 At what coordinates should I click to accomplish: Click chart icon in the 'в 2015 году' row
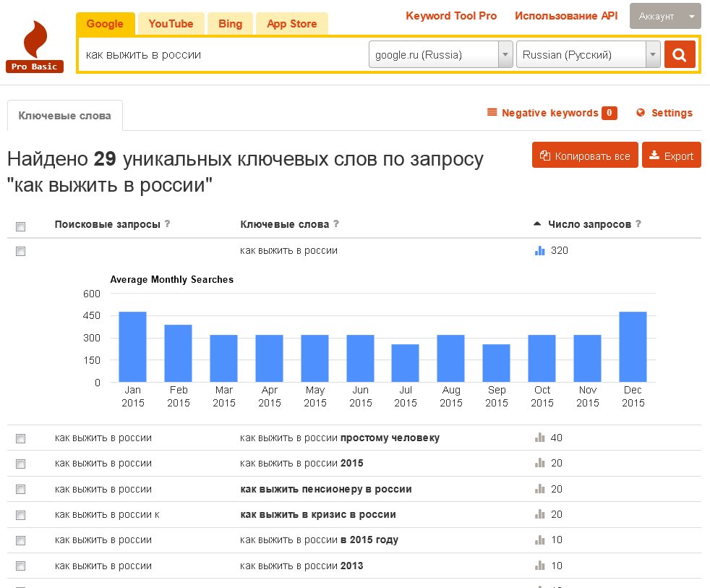(x=540, y=540)
